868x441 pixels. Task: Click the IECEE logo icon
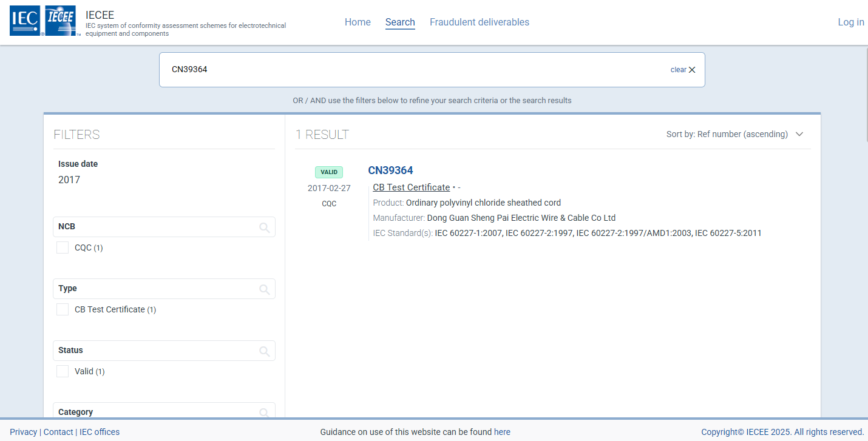click(61, 21)
